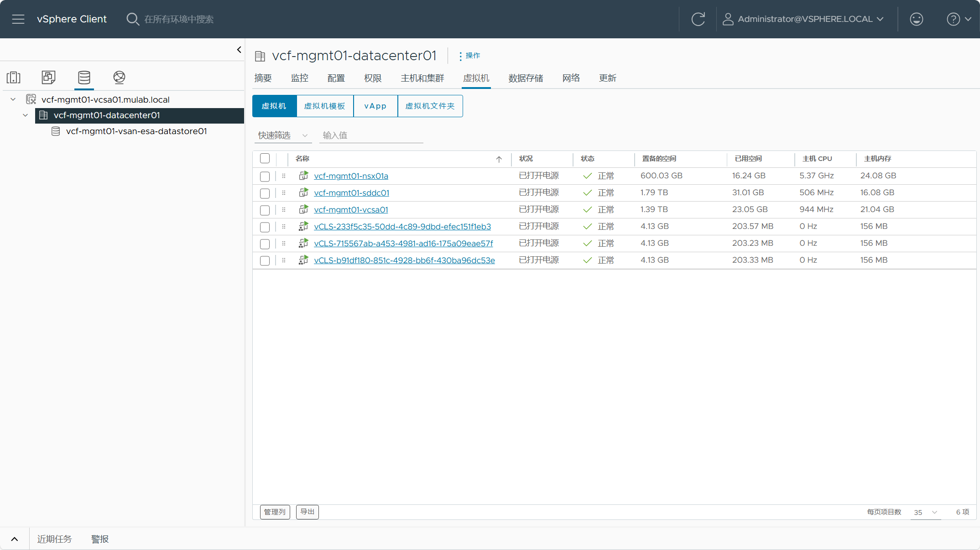Open the vcf-mgmt01-sddc01 VM link
980x550 pixels.
(x=351, y=193)
